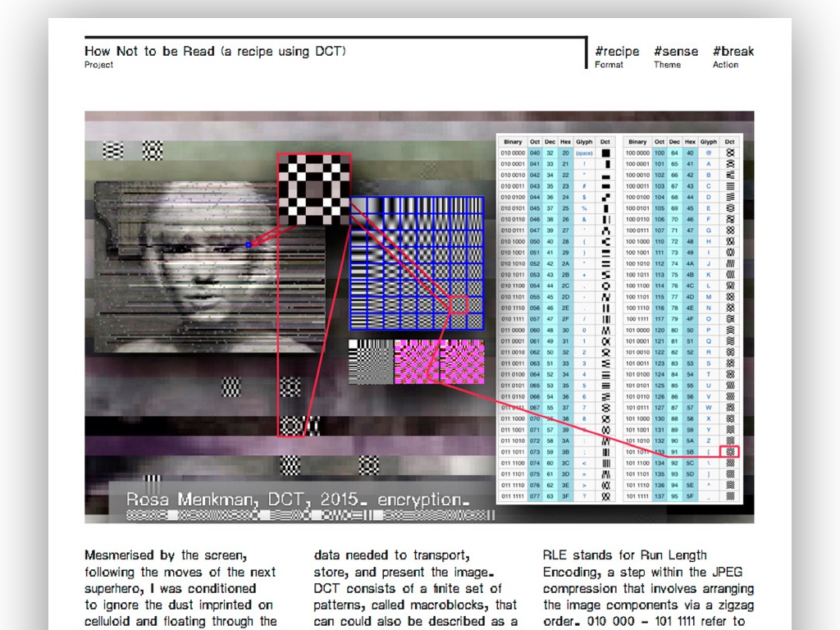Click the line "Encoding, a step within the JPEG"
The height and width of the screenshot is (630, 840).
click(643, 572)
